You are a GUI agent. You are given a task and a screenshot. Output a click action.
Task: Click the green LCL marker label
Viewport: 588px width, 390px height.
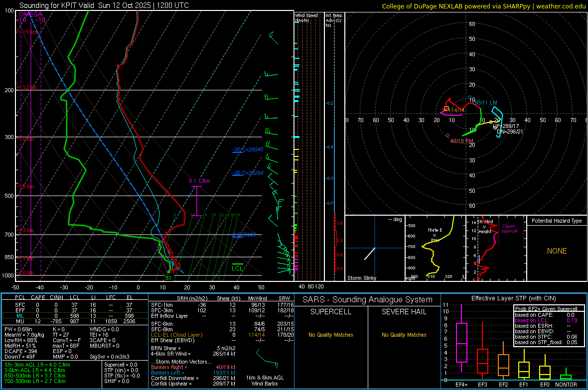[x=237, y=268]
